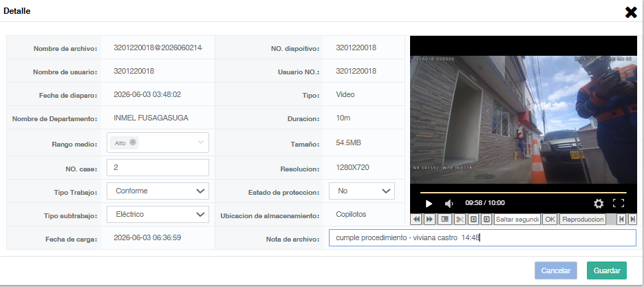Toggle fullscreen video view
The width and height of the screenshot is (644, 287).
tap(618, 203)
